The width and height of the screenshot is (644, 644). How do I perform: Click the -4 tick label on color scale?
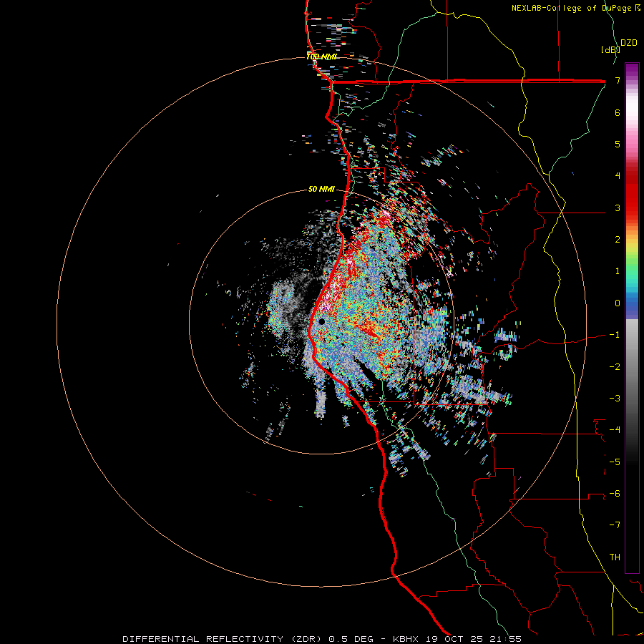click(x=615, y=430)
